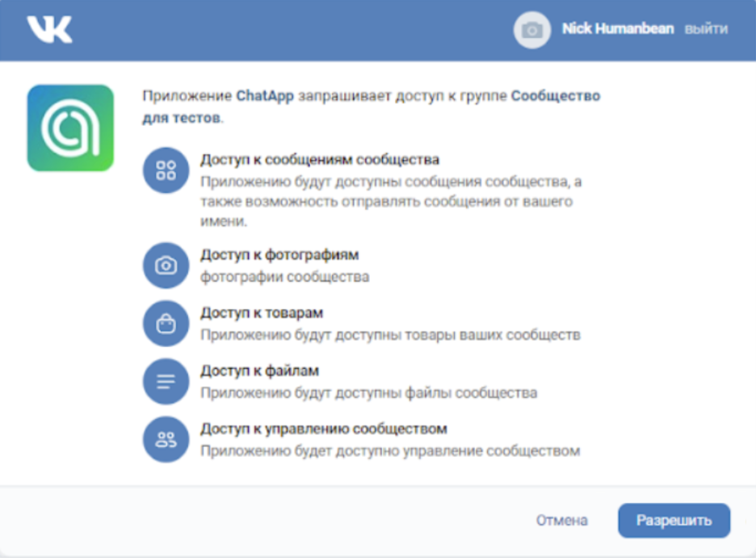Select the Доступ к файлам heading
The width and height of the screenshot is (756, 558).
click(x=259, y=371)
